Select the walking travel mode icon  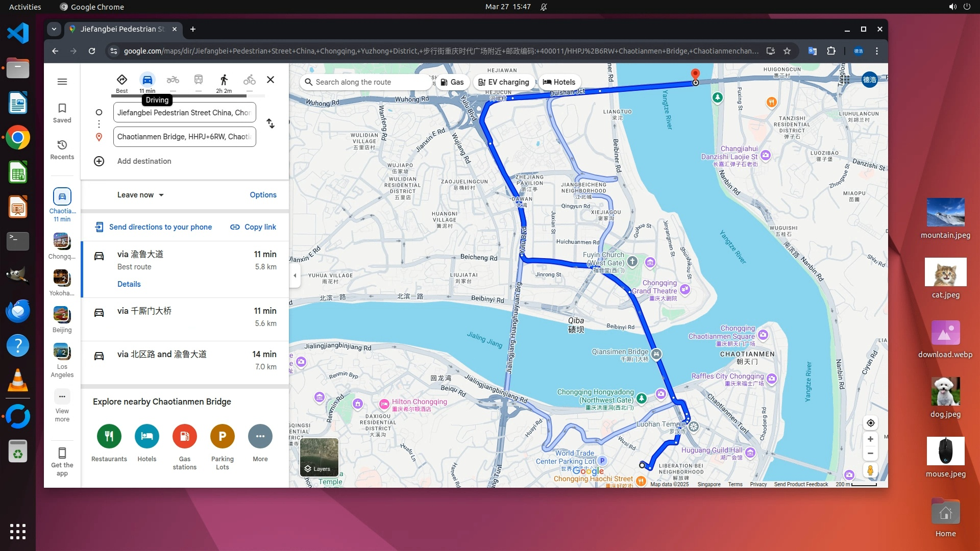(224, 80)
